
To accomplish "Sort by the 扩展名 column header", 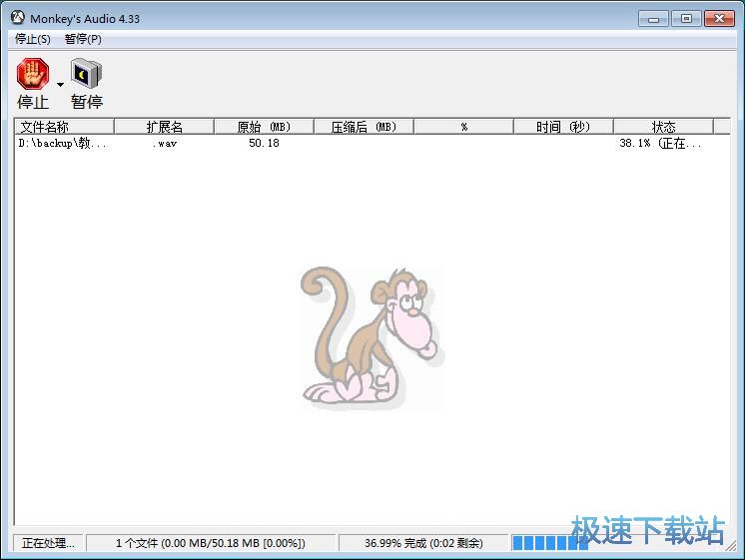I will 164,127.
